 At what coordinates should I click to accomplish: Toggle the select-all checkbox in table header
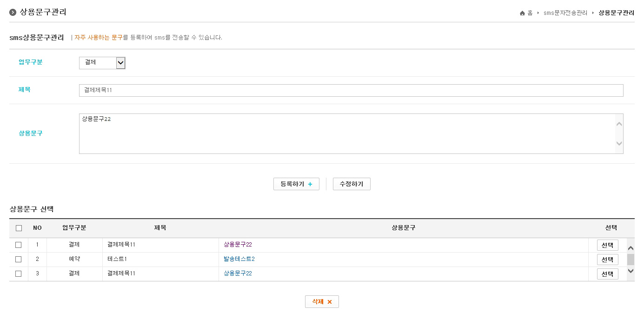point(19,228)
